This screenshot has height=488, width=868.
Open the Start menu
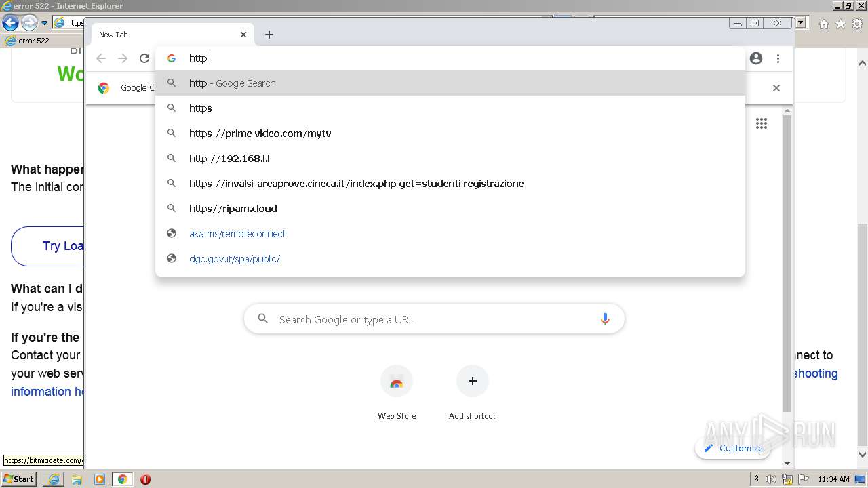click(19, 479)
